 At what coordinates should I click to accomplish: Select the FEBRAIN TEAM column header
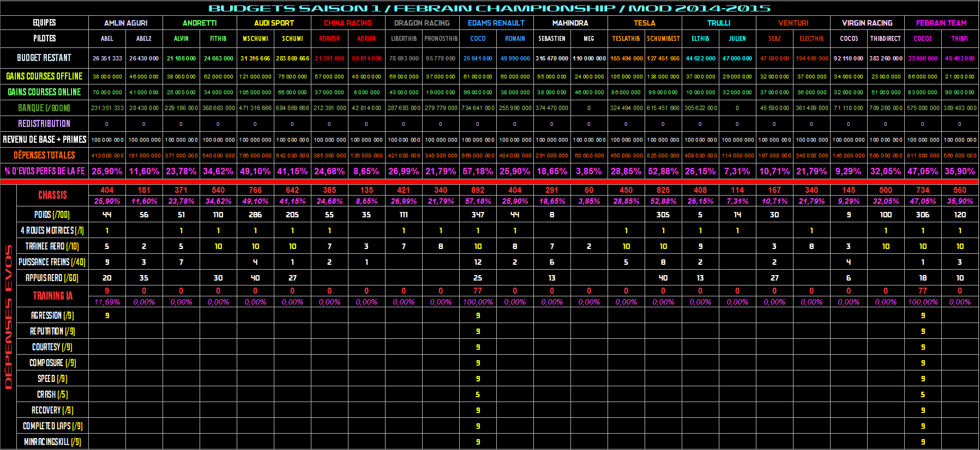(x=941, y=23)
